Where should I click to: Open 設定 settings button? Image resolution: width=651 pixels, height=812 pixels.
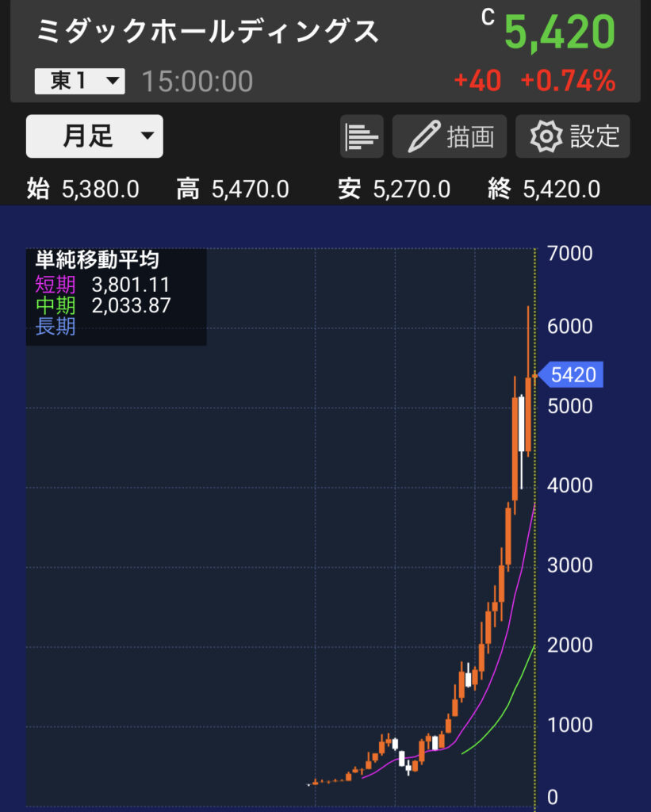pos(572,136)
